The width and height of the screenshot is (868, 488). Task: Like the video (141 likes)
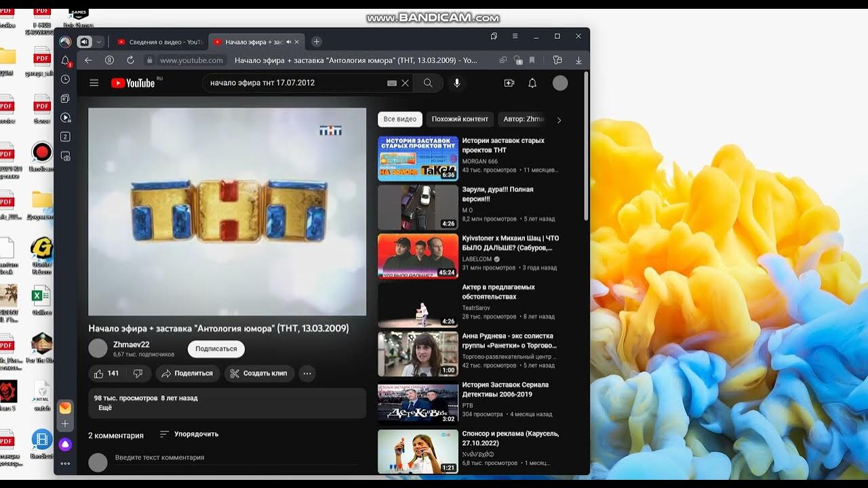(x=106, y=373)
